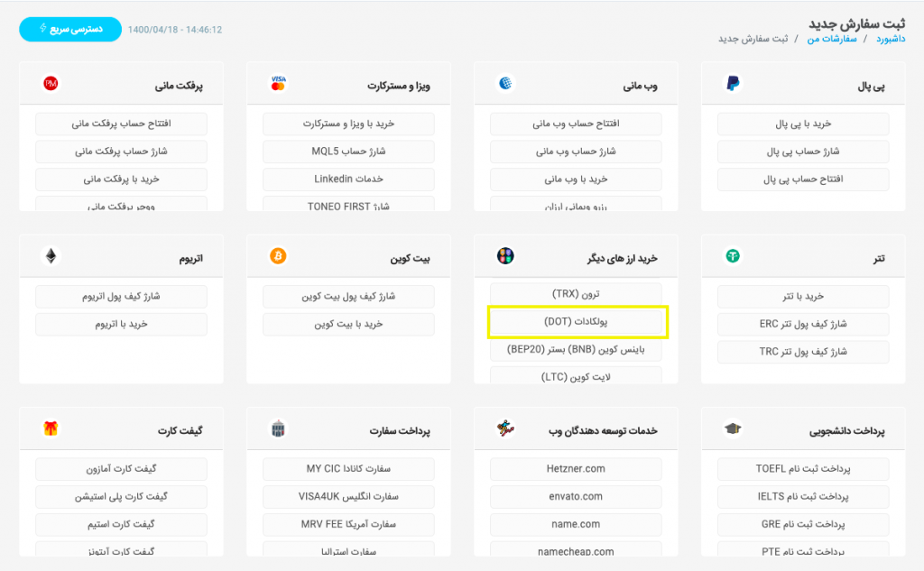
Task: Select خرید با ویزا و مسترکارت
Action: click(348, 124)
